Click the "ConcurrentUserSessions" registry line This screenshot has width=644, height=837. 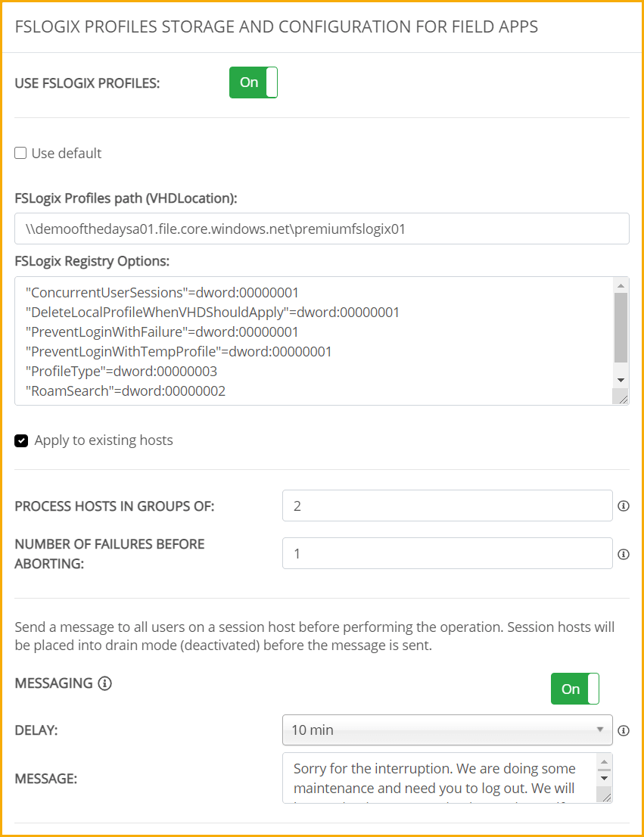[x=163, y=293]
